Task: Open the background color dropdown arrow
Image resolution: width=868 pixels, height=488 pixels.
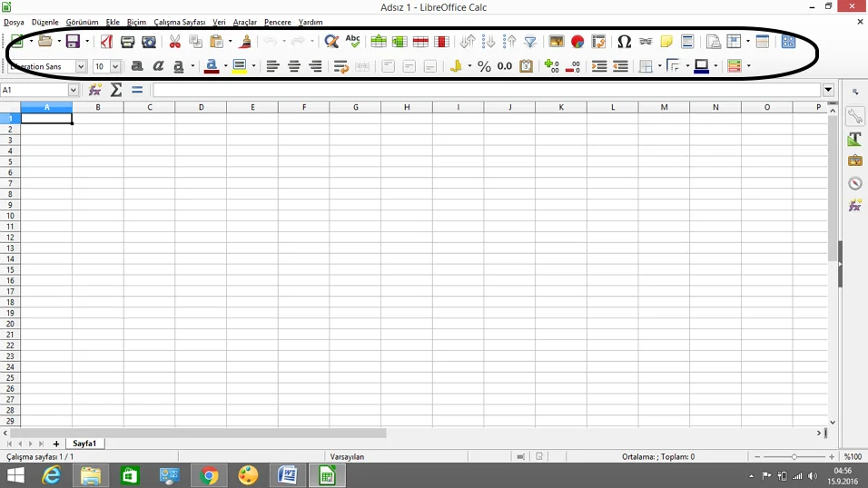Action: (x=253, y=66)
